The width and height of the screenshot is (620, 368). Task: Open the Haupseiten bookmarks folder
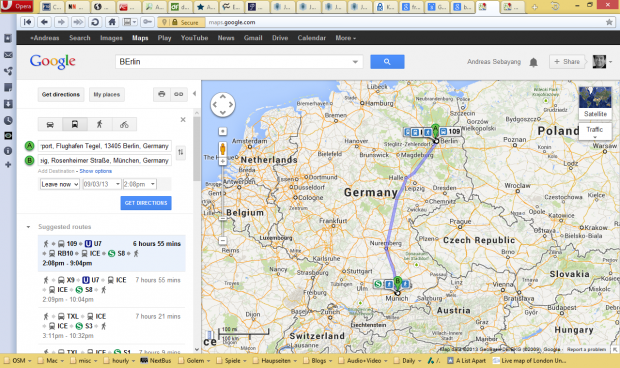(275, 360)
